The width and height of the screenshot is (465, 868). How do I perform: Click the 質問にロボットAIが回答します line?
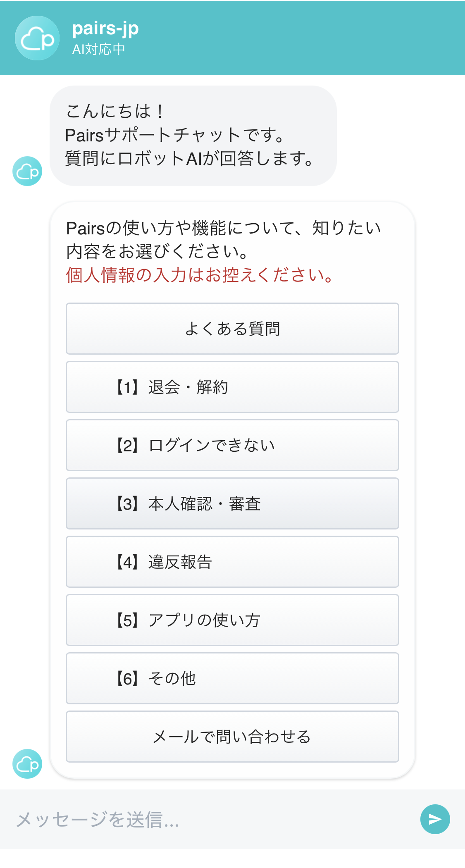click(189, 159)
